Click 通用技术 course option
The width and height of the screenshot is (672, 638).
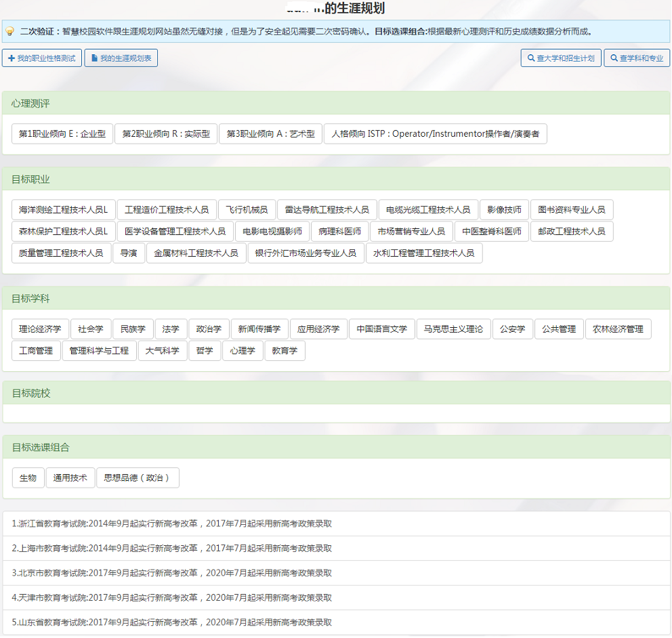click(x=70, y=477)
